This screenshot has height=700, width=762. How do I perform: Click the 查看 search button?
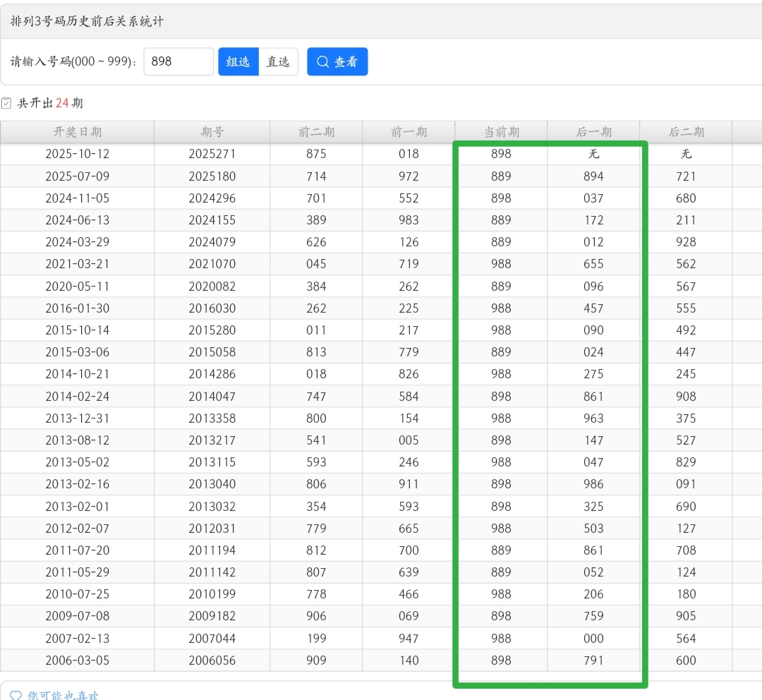337,61
